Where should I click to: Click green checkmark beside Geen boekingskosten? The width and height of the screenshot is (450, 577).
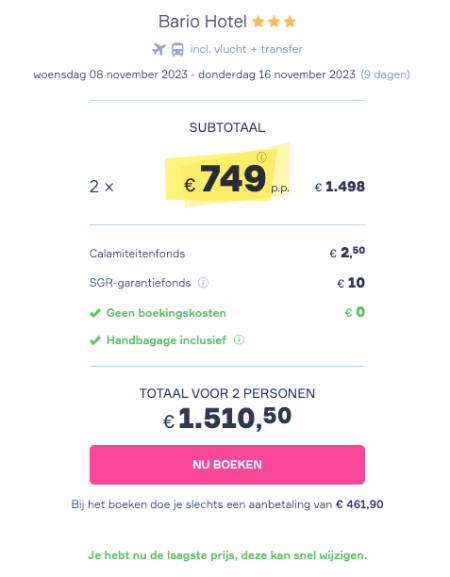click(95, 313)
